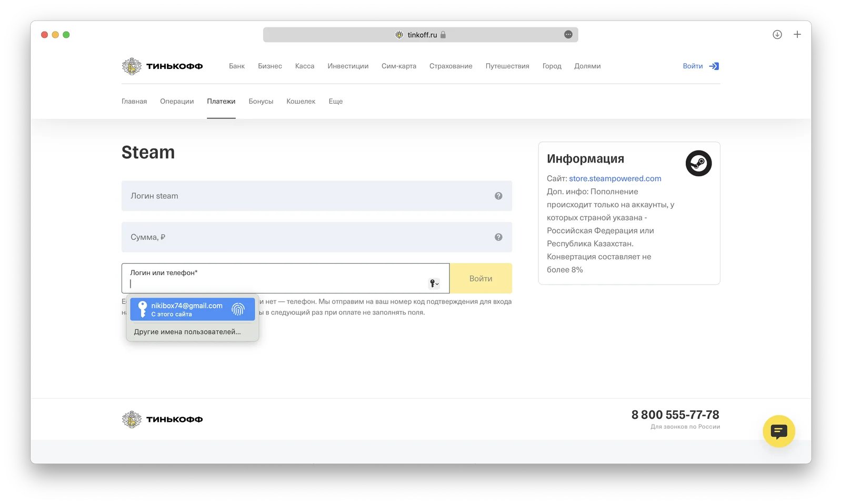Image resolution: width=842 pixels, height=504 pixels.
Task: Open the Страхование section
Action: coord(451,66)
